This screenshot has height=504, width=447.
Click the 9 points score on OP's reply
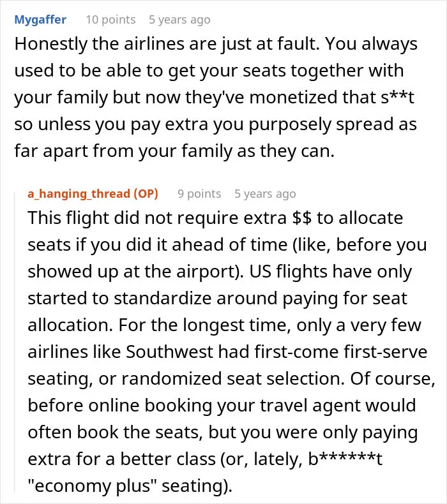click(x=199, y=194)
